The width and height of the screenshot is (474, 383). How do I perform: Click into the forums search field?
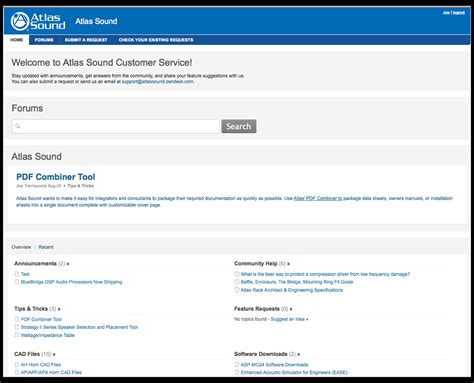pos(115,126)
